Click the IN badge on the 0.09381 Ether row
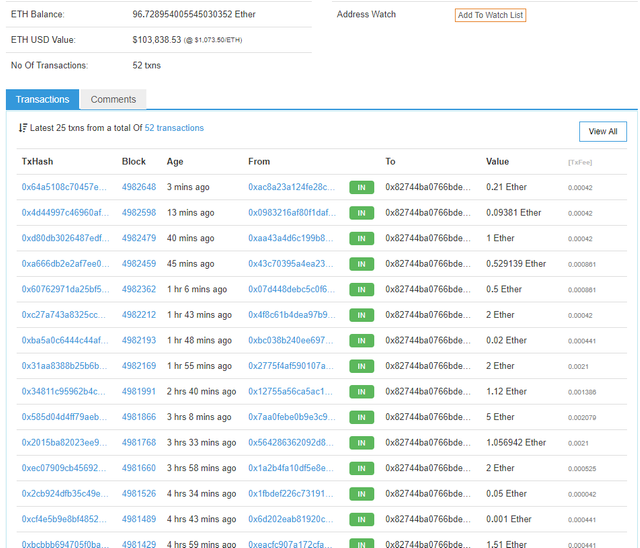640x548 pixels. tap(362, 213)
